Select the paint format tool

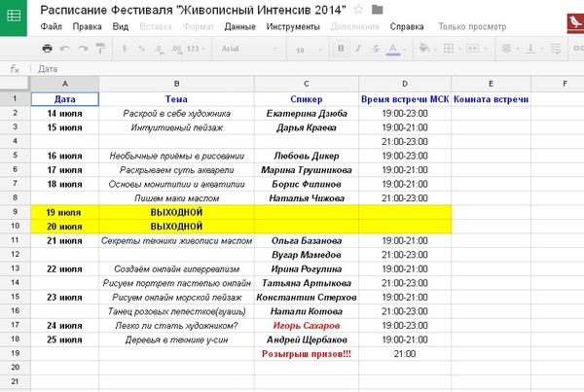click(100, 49)
